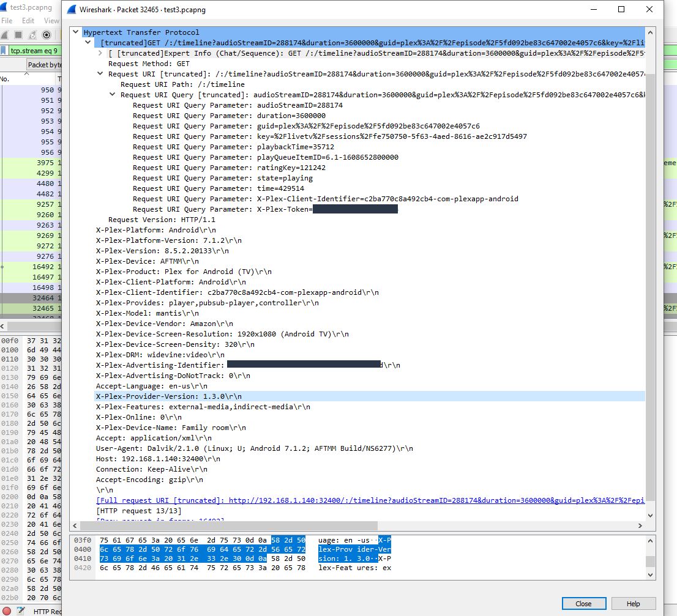
Task: Select X-Plex-Device-Vendor: Amazon header
Action: tap(165, 324)
